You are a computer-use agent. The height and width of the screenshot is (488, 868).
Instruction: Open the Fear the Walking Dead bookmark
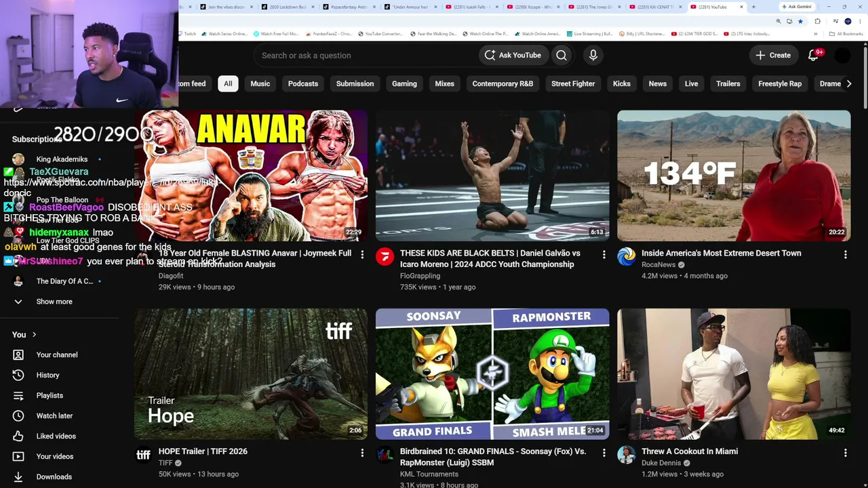click(434, 34)
